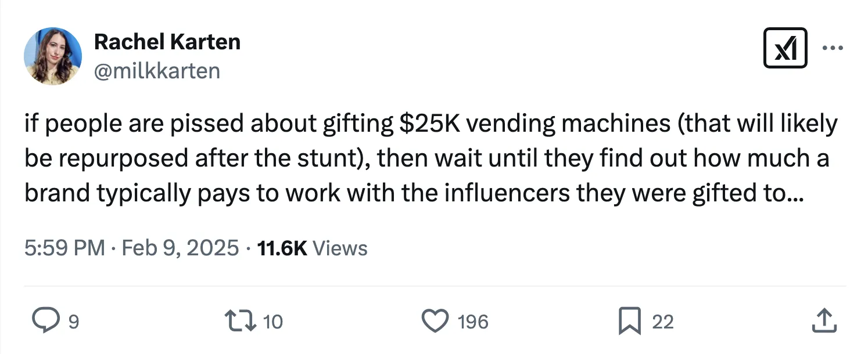Click the like count of 196
The height and width of the screenshot is (354, 868).
coord(473,322)
